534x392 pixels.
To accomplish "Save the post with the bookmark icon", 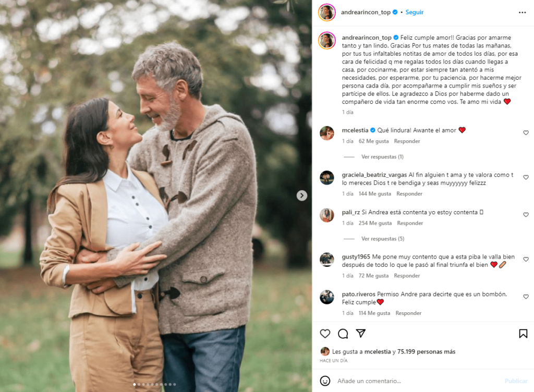I will 523,334.
